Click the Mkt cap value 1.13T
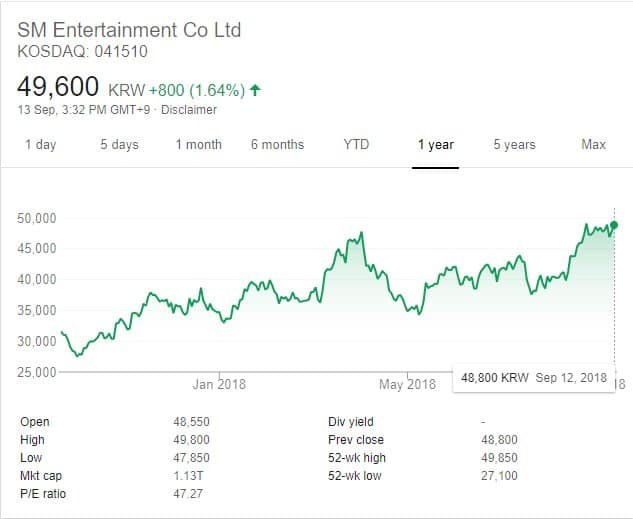This screenshot has height=519, width=633. [189, 476]
